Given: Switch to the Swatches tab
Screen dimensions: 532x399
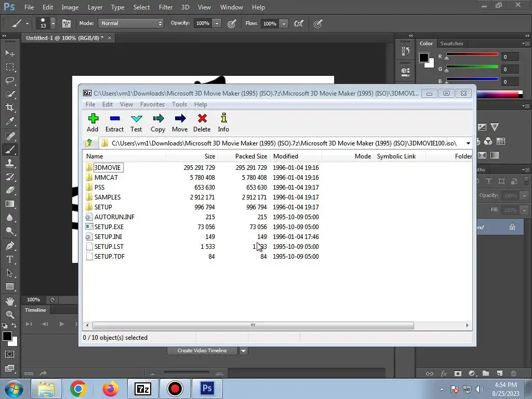Looking at the screenshot, I should 451,44.
